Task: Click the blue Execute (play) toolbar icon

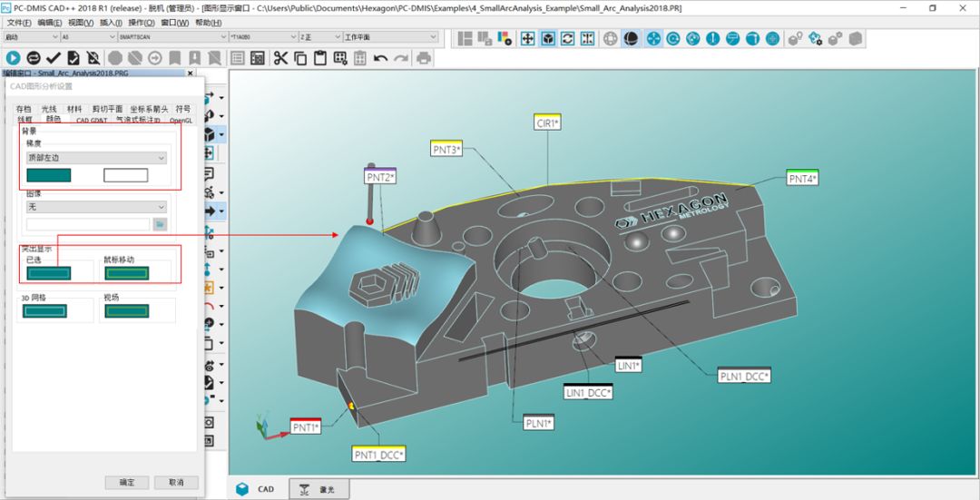Action: click(13, 58)
